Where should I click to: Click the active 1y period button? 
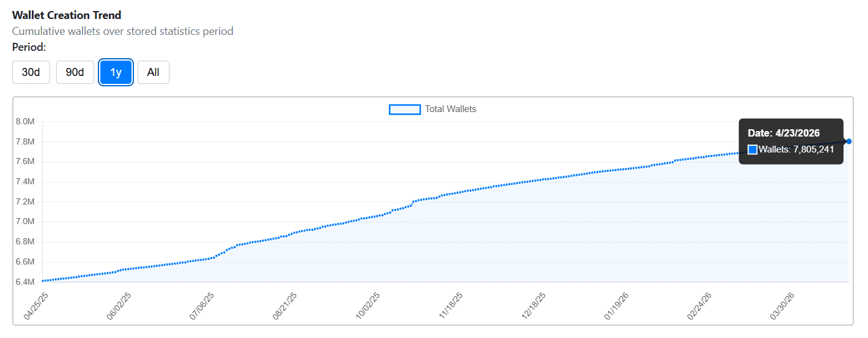click(x=116, y=72)
